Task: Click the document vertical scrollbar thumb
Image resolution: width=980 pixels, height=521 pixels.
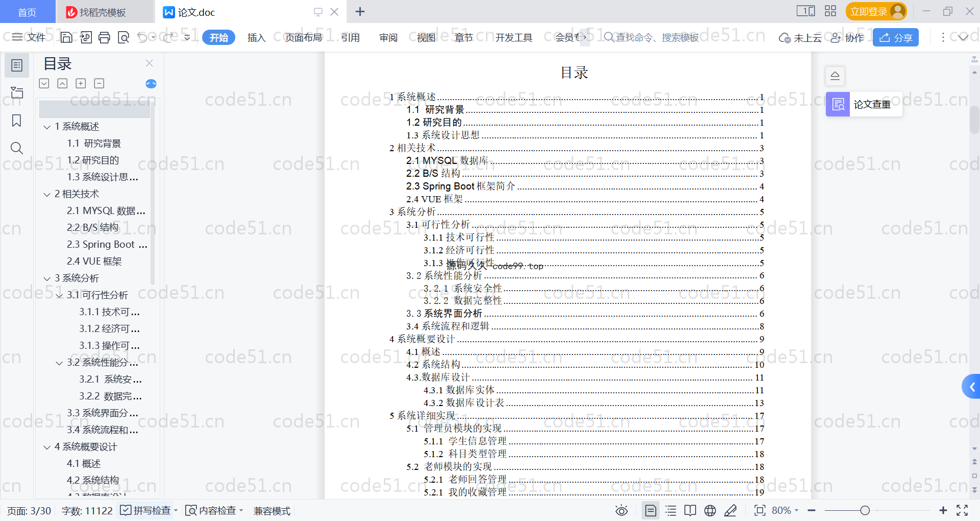Action: 975,119
